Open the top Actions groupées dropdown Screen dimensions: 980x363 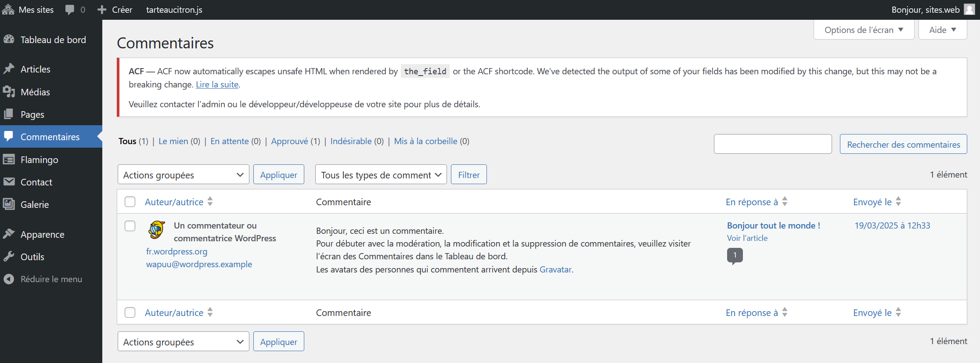coord(184,174)
